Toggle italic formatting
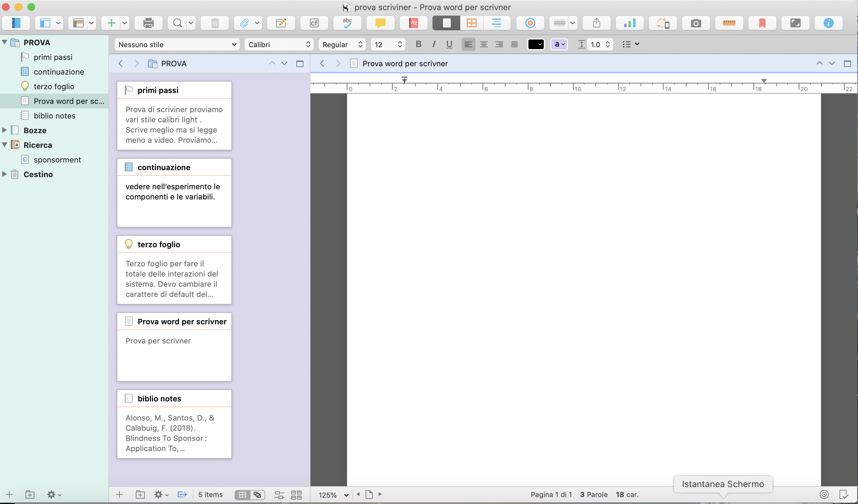 tap(434, 44)
